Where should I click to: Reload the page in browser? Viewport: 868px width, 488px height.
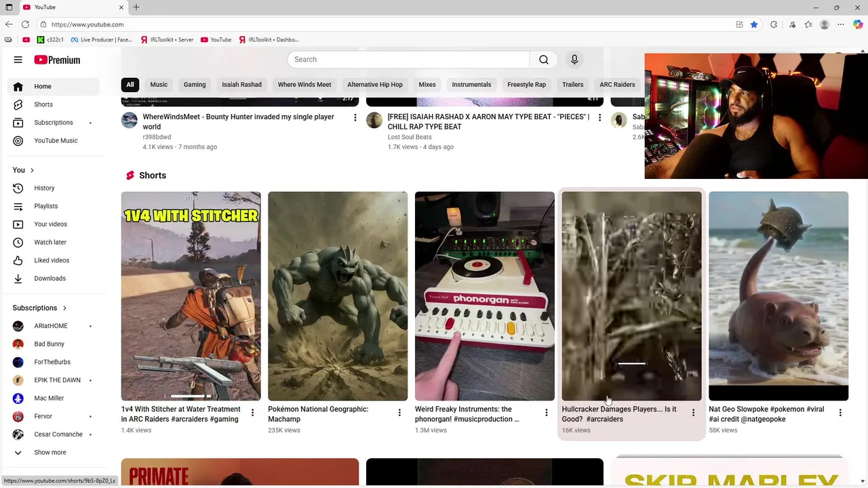click(x=25, y=24)
